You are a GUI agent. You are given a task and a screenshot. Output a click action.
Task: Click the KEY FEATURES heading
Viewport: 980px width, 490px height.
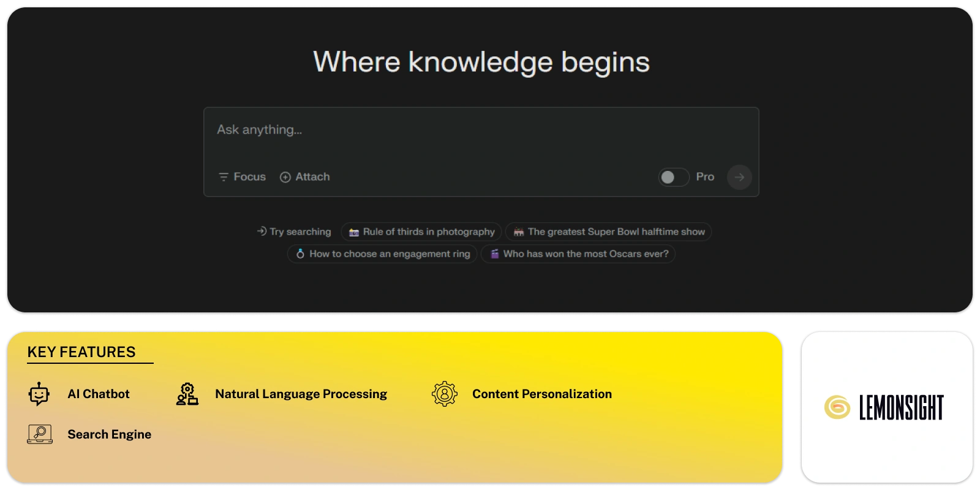pyautogui.click(x=81, y=352)
